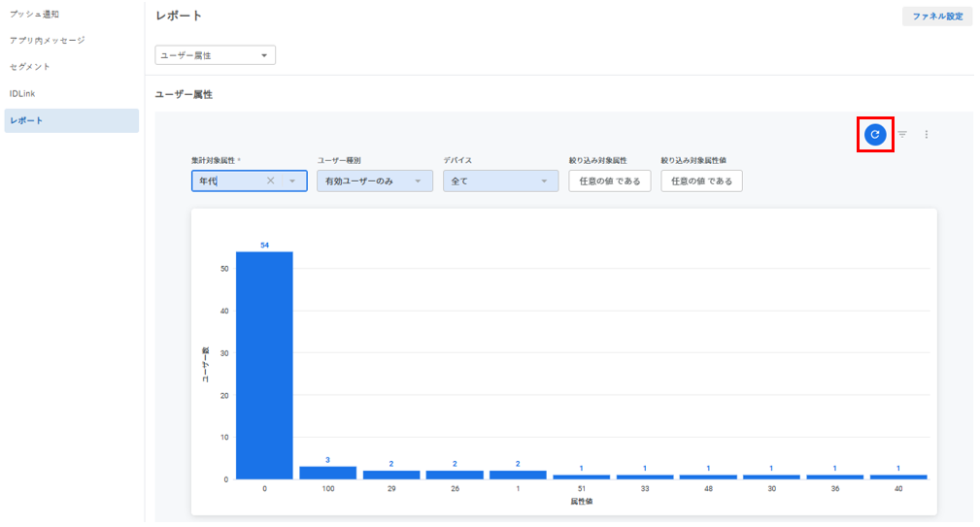This screenshot has width=980, height=527.
Task: Click the bar for attribute value 40
Action: (898, 478)
